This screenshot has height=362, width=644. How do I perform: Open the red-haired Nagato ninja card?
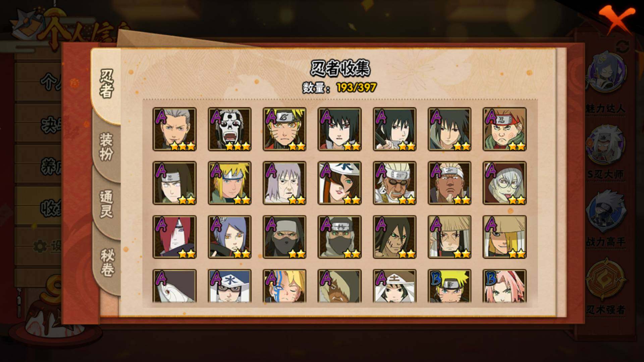coord(174,237)
